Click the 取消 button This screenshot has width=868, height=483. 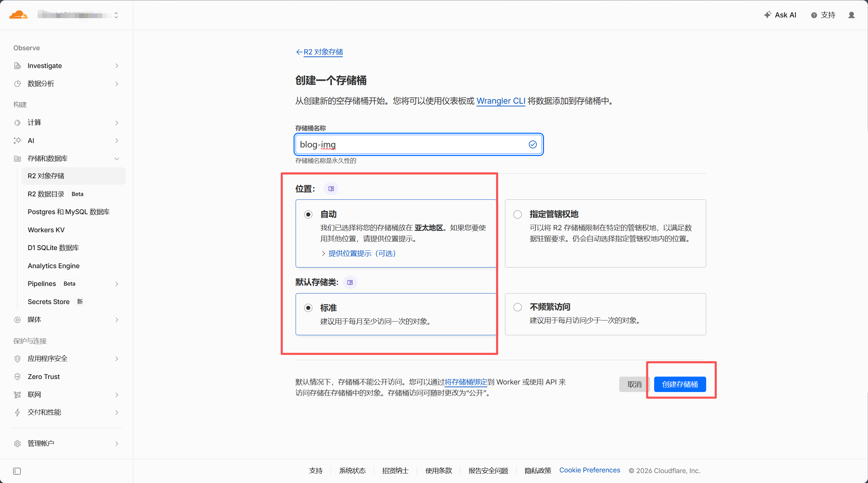[x=634, y=384]
